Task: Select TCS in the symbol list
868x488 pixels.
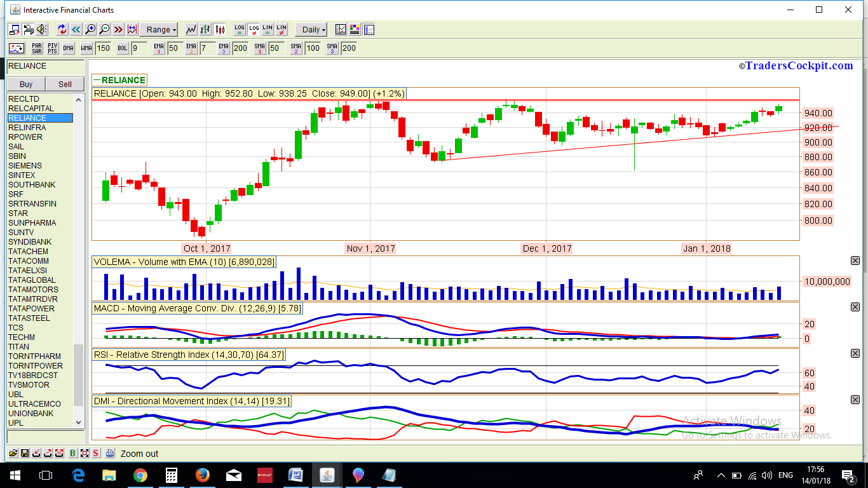Action: 40,327
